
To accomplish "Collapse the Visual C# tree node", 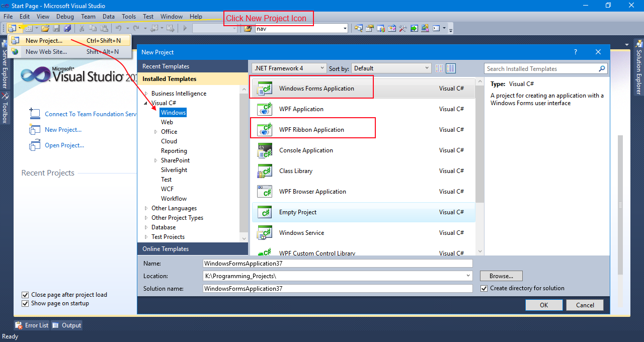I will pyautogui.click(x=146, y=103).
